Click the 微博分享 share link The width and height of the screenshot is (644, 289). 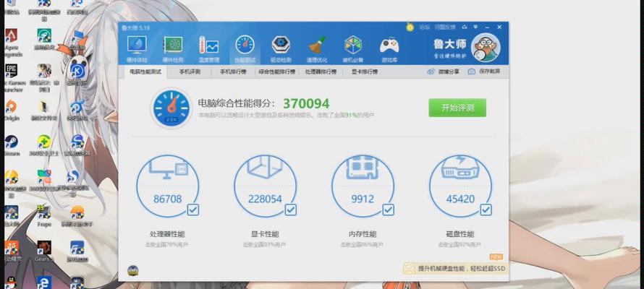449,72
